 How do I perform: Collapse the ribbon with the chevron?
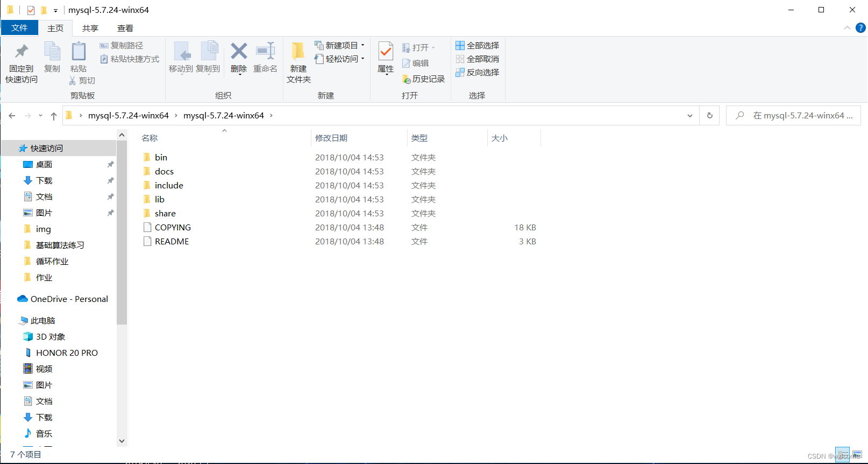848,27
